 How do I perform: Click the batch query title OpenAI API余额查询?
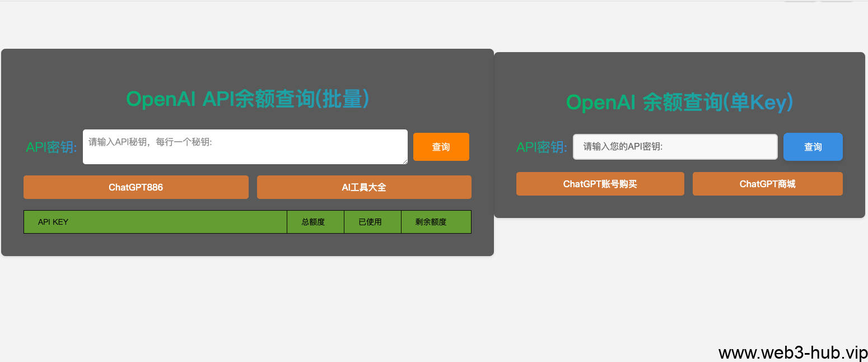tap(248, 99)
